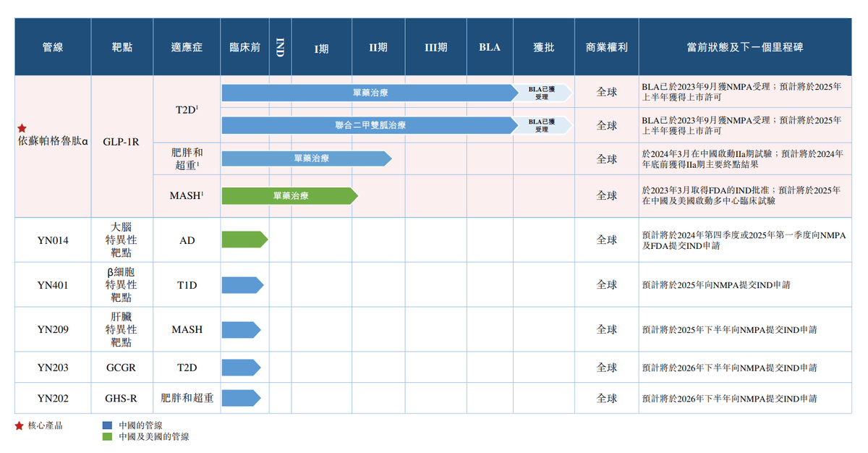Click the green MASH 單藥治療 progress bar
Image resolution: width=868 pixels, height=453 pixels.
tap(289, 195)
